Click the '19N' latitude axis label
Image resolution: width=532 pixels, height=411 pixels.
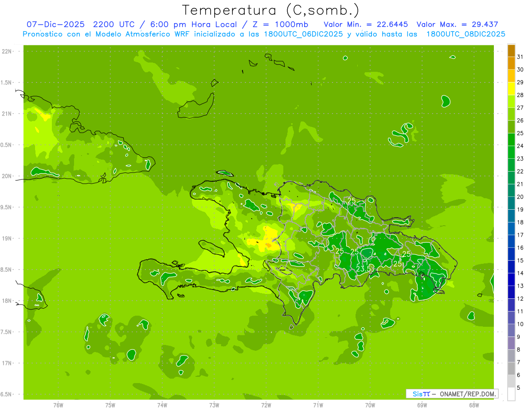click(7, 239)
